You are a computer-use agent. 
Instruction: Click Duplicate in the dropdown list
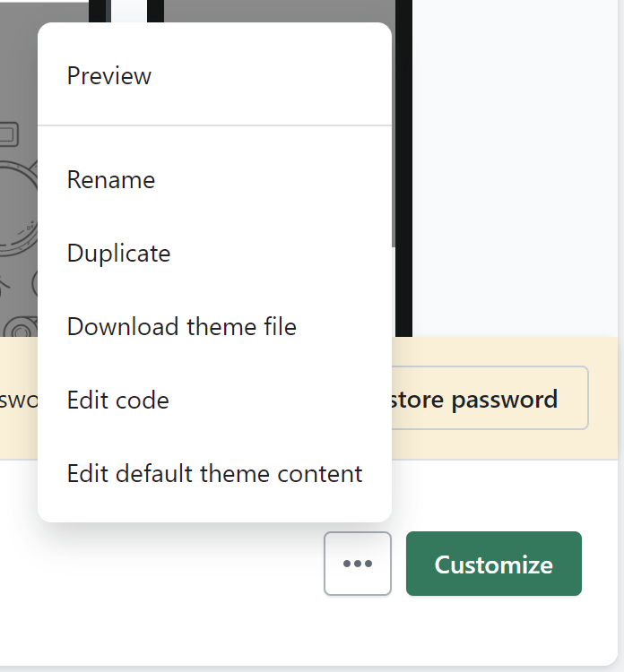point(214,253)
